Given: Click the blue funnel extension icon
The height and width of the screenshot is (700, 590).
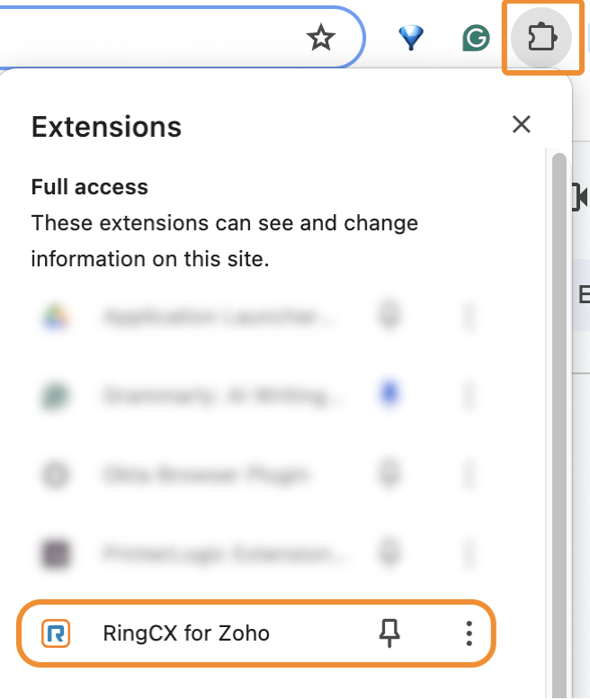Looking at the screenshot, I should pos(411,38).
